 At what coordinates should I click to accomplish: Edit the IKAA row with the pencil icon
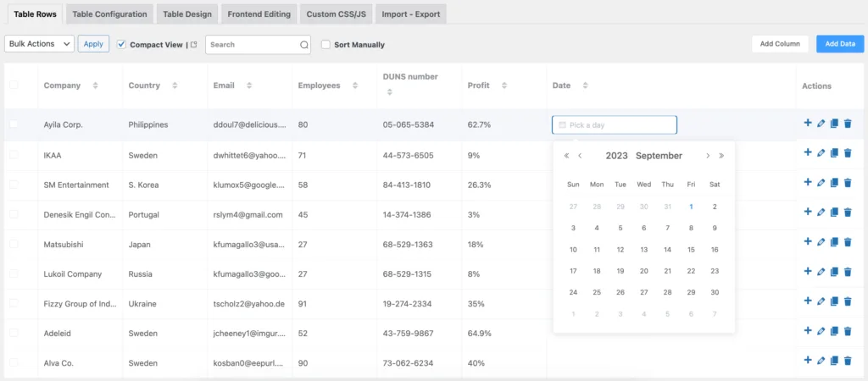[821, 152]
